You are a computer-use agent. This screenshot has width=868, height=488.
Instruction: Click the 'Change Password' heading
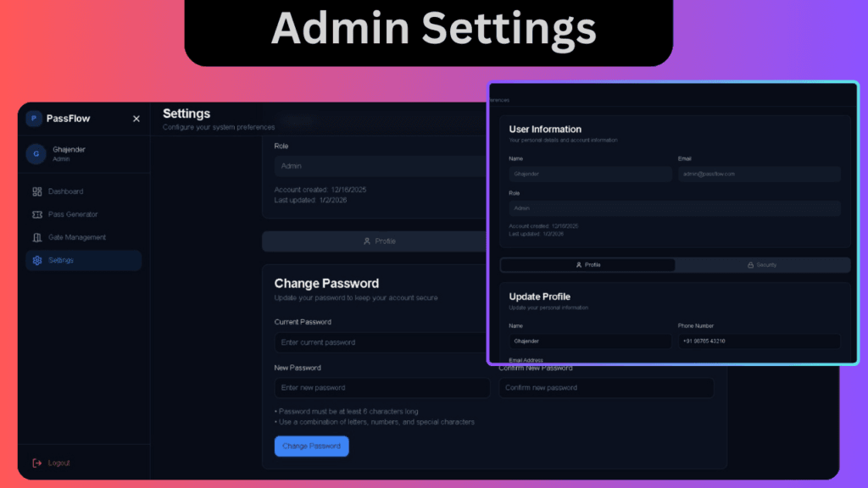(326, 283)
